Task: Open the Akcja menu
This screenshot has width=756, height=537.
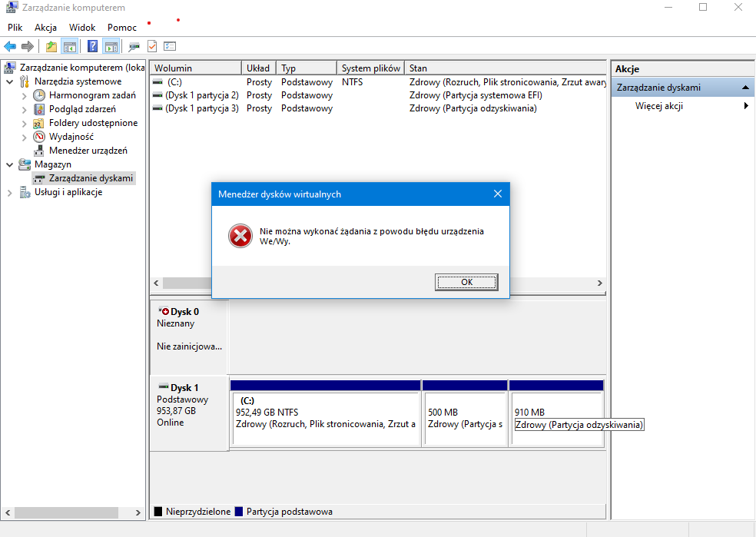Action: tap(46, 27)
